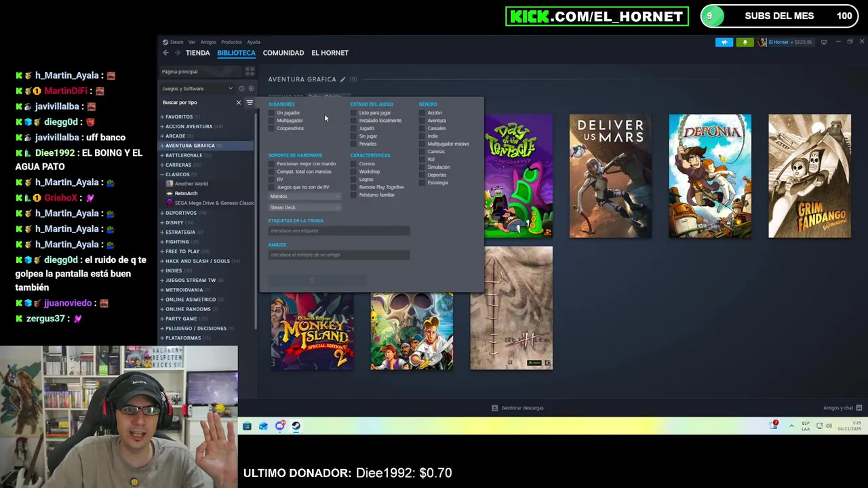Click into the nombre de un amigo field
The width and height of the screenshot is (868, 488).
coord(339,255)
